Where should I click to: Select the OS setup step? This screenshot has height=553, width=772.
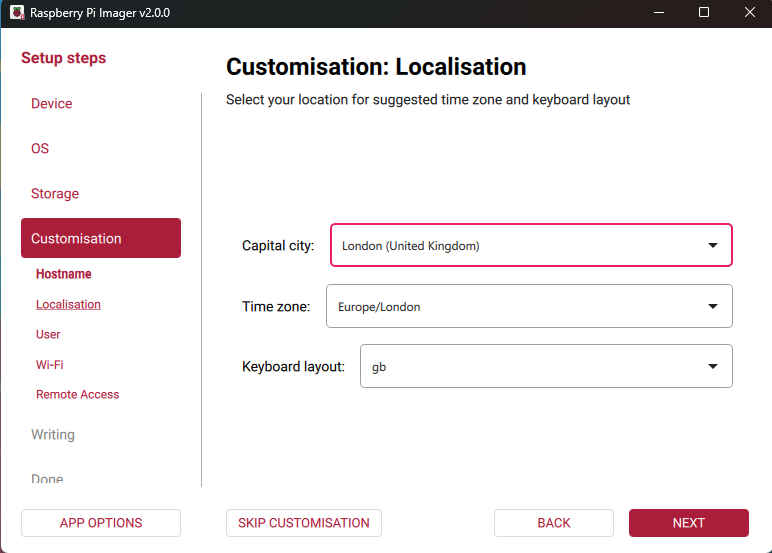(x=40, y=149)
